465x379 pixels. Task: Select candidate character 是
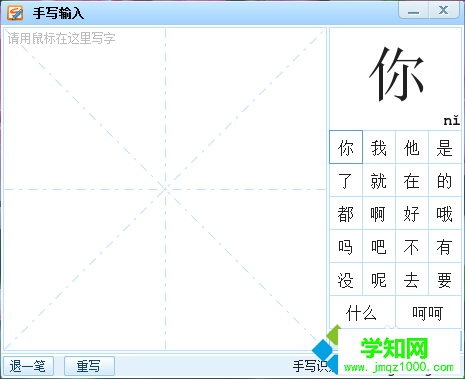pos(445,147)
